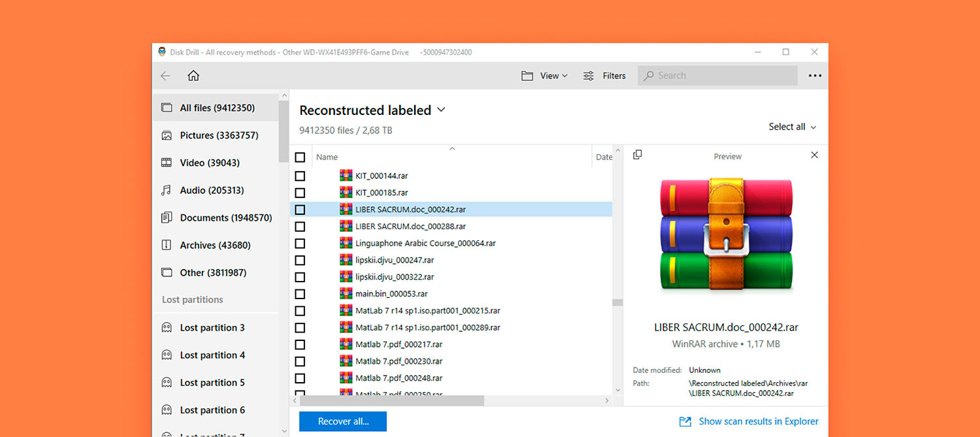The image size is (980, 437).
Task: Check the box for LIBER SACRUM.doc_000242.rar
Action: click(x=300, y=210)
